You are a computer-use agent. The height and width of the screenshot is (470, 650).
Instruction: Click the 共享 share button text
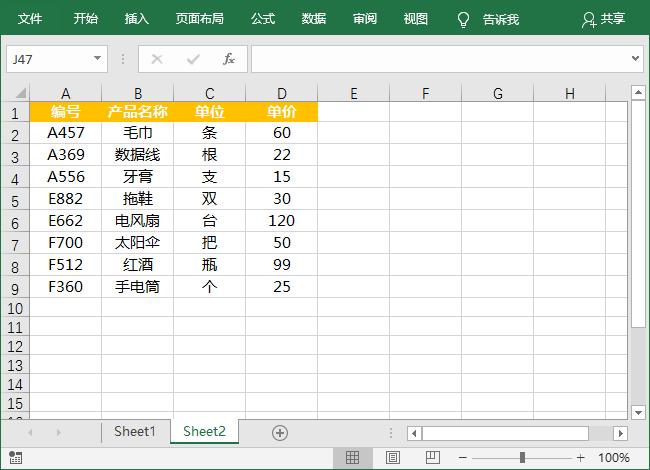[613, 19]
